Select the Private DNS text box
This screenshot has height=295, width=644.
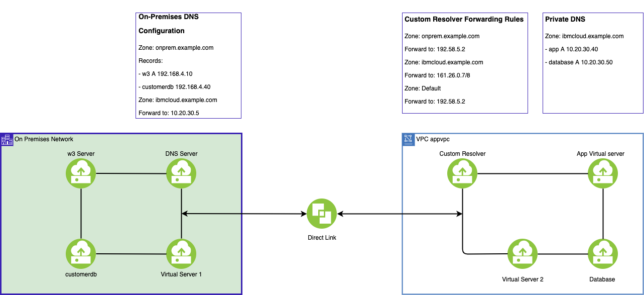pos(593,62)
